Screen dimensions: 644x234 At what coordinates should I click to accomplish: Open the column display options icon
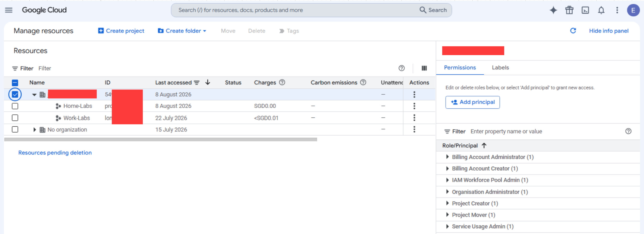coord(424,68)
